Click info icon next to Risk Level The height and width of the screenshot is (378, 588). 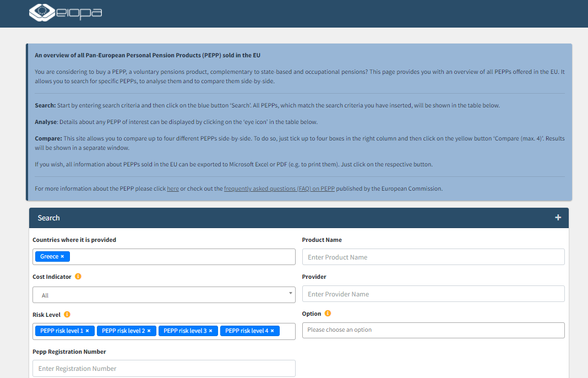[x=67, y=314]
